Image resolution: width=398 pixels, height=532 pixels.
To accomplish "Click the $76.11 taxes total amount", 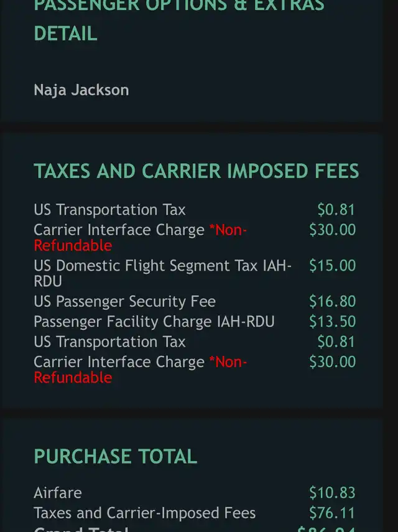I will [x=332, y=513].
